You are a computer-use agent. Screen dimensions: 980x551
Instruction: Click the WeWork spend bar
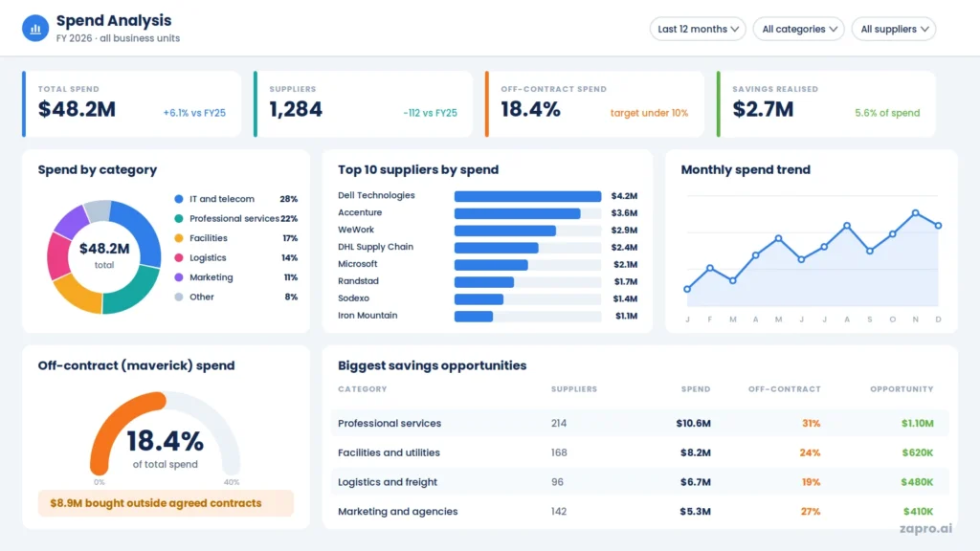coord(505,231)
